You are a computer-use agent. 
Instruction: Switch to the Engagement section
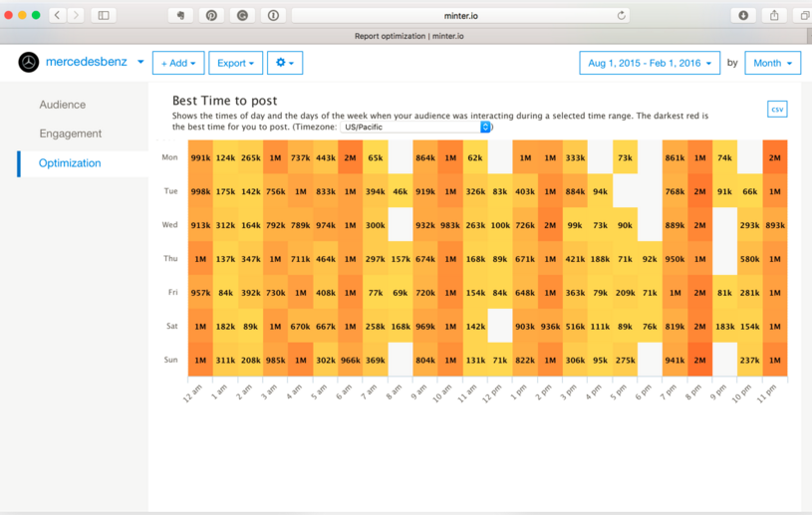tap(71, 133)
